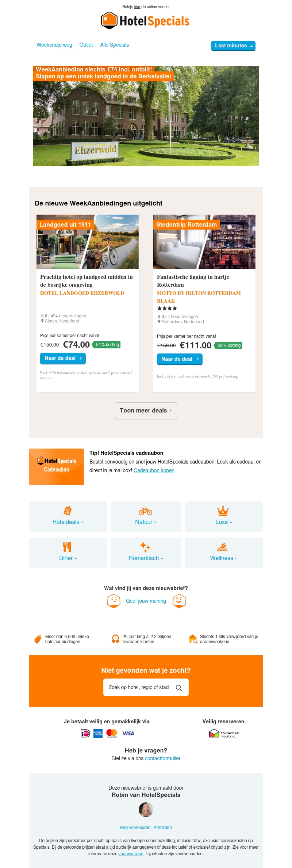Open the Weekendje weg menu item

tap(54, 45)
